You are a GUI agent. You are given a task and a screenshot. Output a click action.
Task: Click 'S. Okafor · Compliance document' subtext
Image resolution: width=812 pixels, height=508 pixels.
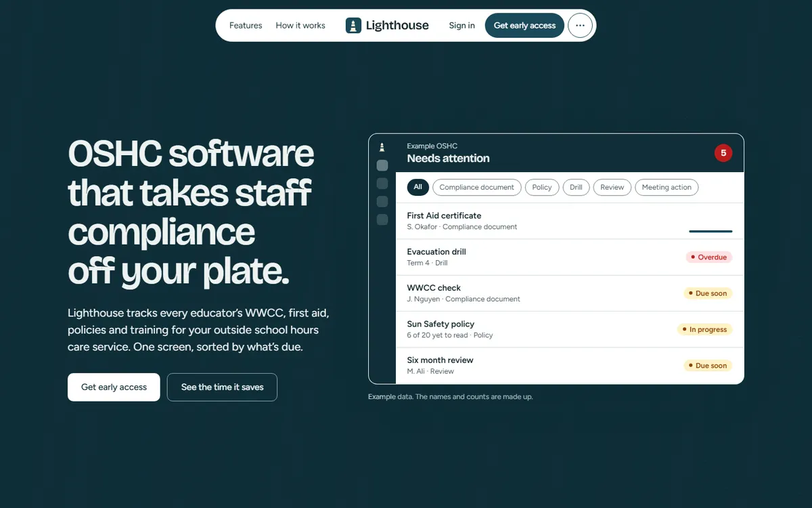click(462, 227)
